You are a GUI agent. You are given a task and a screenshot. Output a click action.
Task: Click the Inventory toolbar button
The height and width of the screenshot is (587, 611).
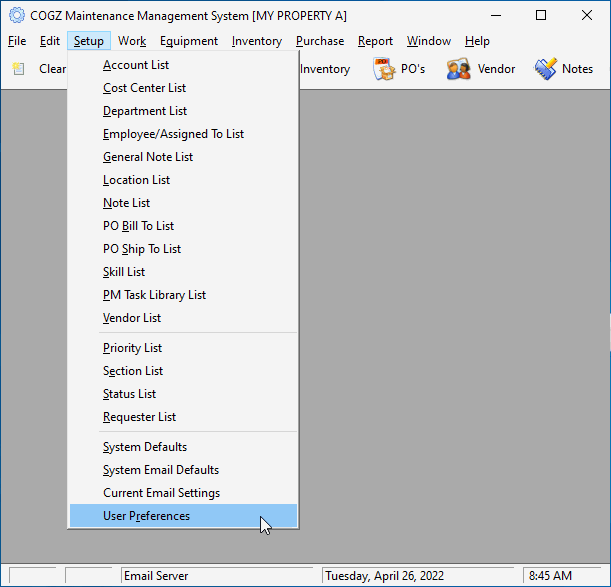(325, 69)
